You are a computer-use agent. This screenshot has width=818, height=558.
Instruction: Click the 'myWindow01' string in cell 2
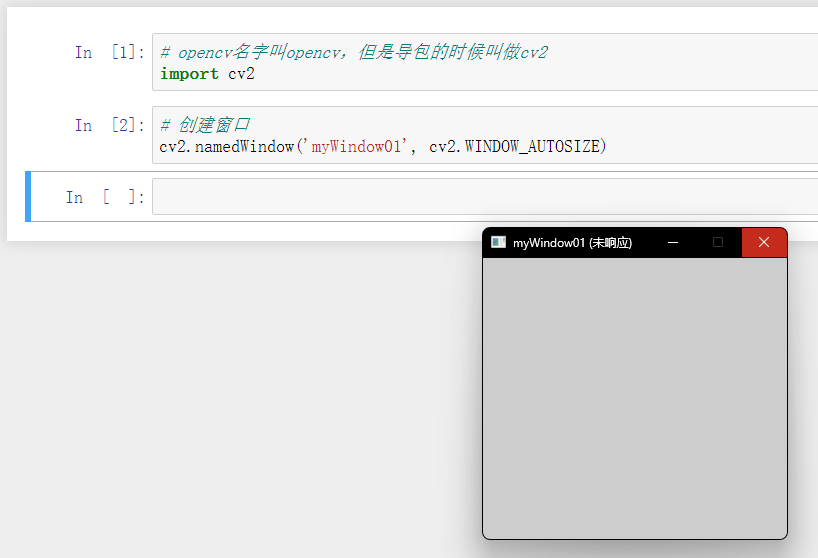tap(356, 147)
